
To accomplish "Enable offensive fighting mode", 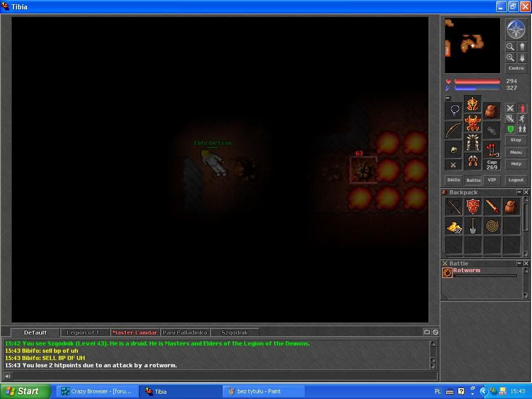I will click(510, 108).
